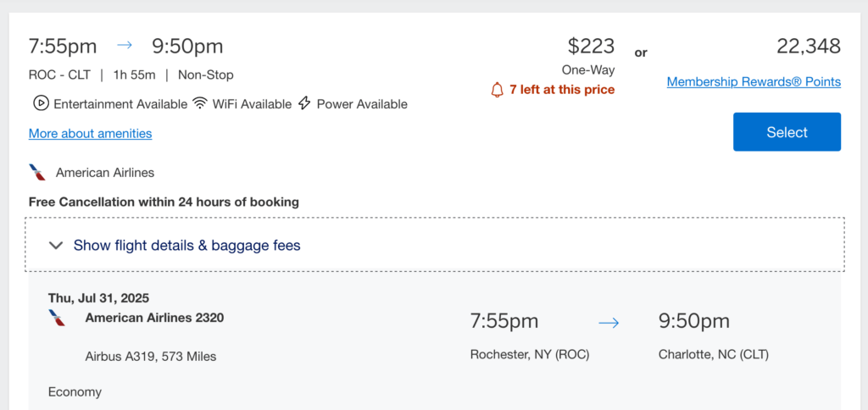
Task: Click the American Airlines 2320 flight number
Action: [154, 318]
